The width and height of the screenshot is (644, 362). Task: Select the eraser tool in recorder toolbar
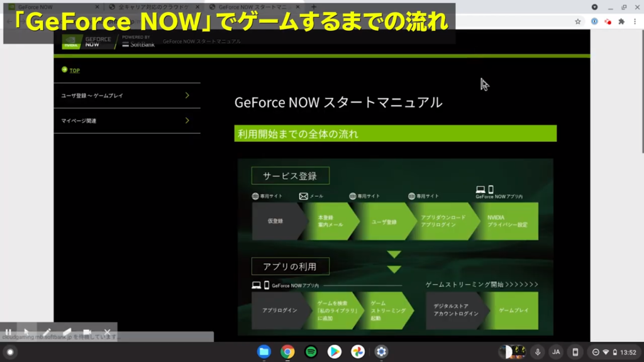67,332
